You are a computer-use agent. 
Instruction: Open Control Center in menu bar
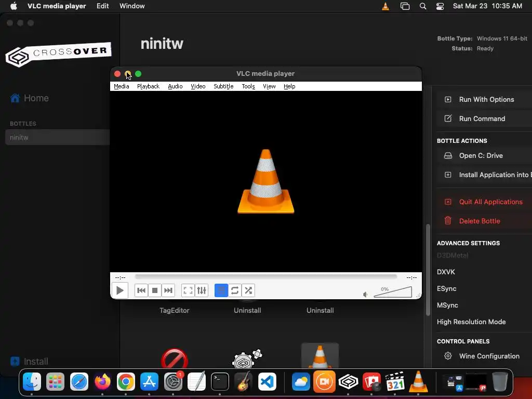[440, 6]
